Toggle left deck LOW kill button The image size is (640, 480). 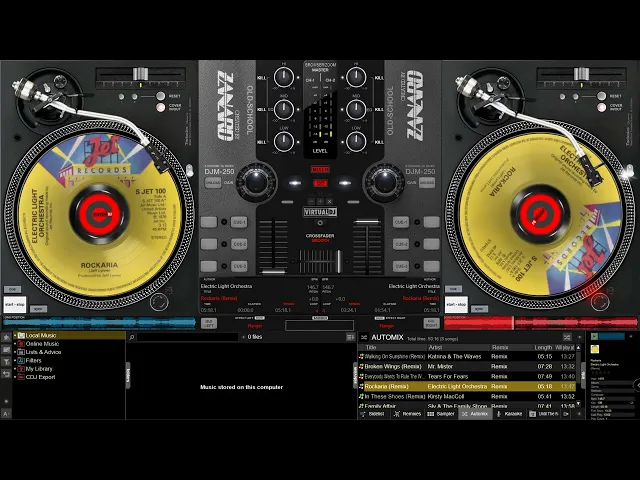pyautogui.click(x=261, y=142)
